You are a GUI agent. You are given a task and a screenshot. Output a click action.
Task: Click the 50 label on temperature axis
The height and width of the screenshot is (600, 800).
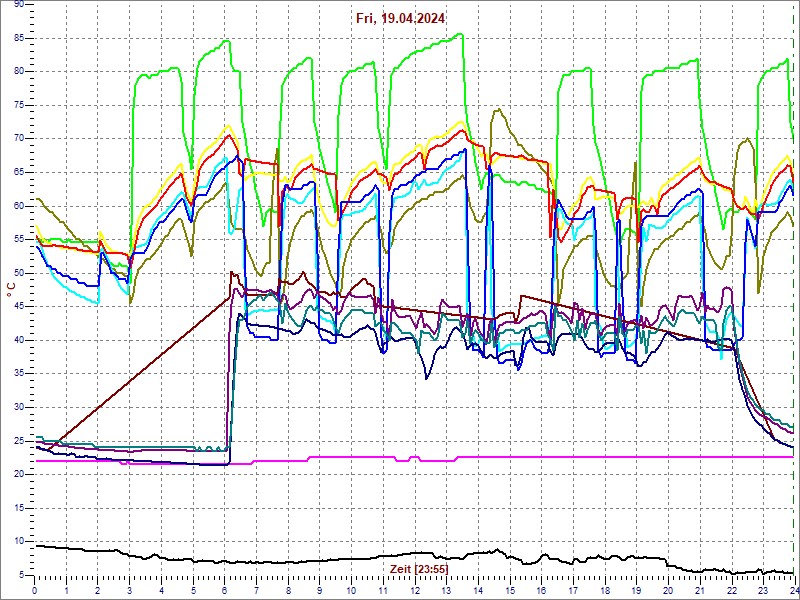pos(20,273)
